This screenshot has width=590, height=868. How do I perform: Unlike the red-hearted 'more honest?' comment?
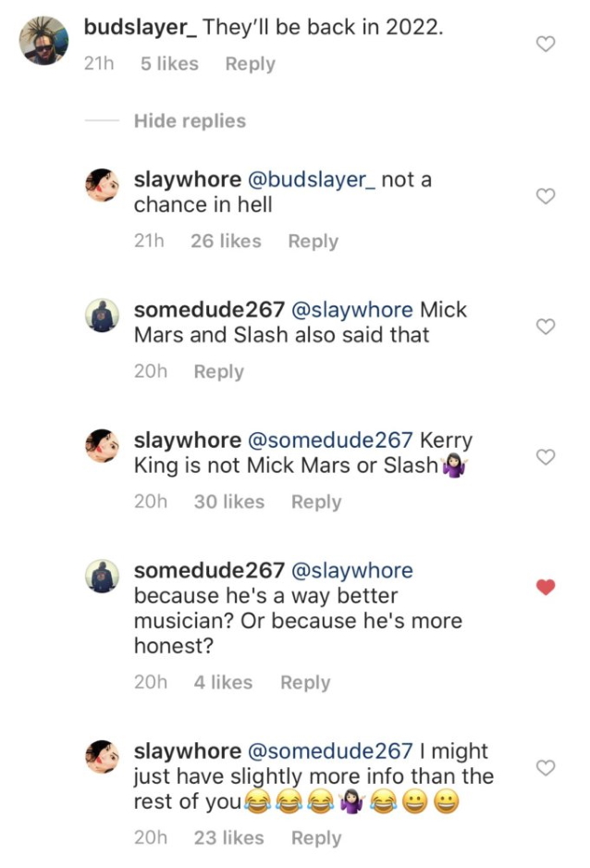point(546,587)
